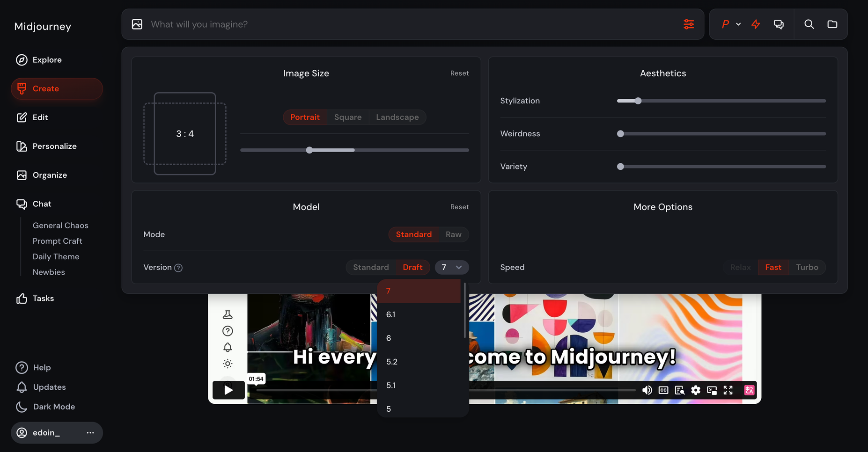Click the Variety slider handle
The width and height of the screenshot is (868, 452).
click(x=620, y=167)
